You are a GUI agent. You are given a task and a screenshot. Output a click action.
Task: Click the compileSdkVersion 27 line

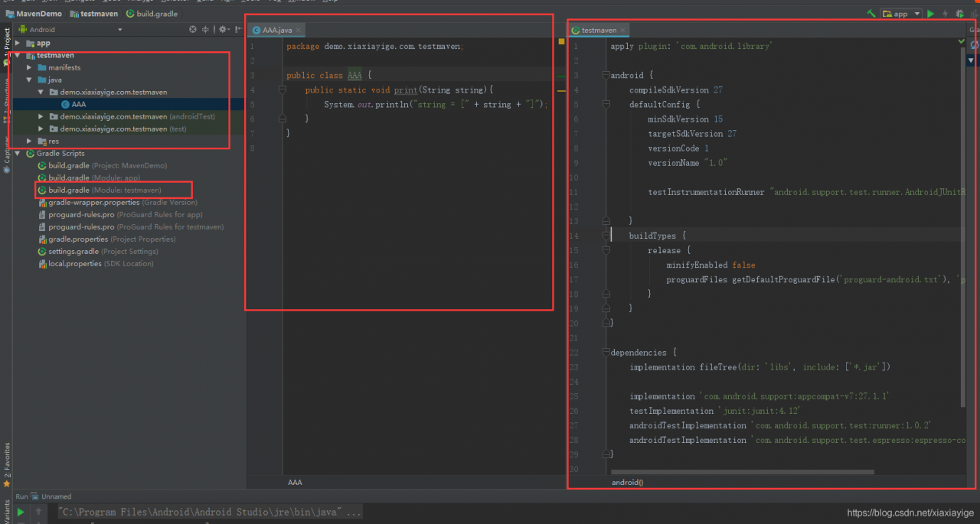[x=676, y=90]
